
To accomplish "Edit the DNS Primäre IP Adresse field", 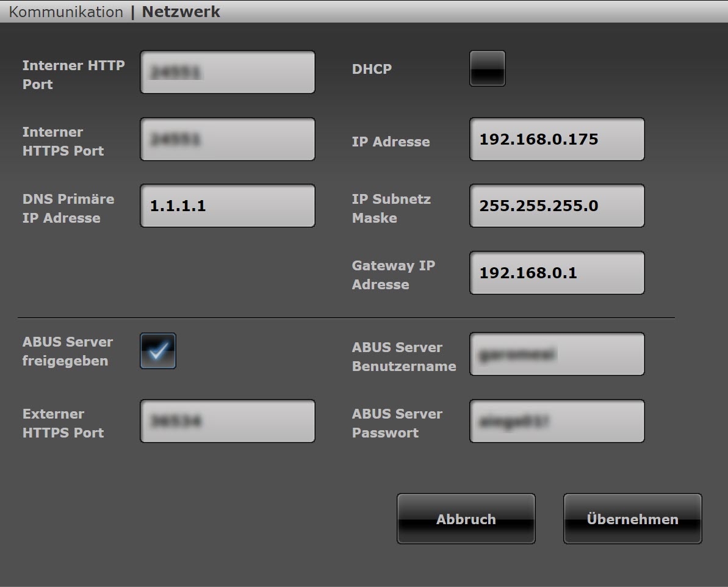I will (228, 206).
